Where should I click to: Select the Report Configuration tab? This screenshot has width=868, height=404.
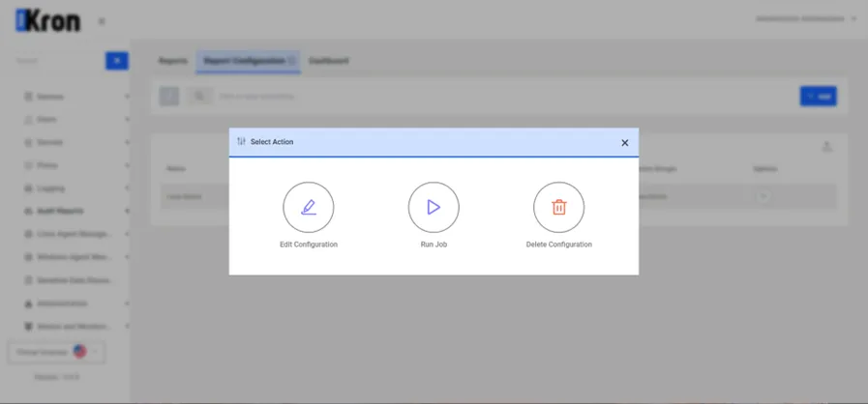[x=249, y=61]
